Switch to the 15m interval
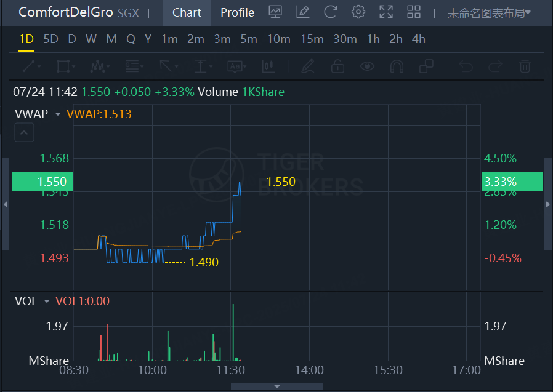 pyautogui.click(x=312, y=39)
